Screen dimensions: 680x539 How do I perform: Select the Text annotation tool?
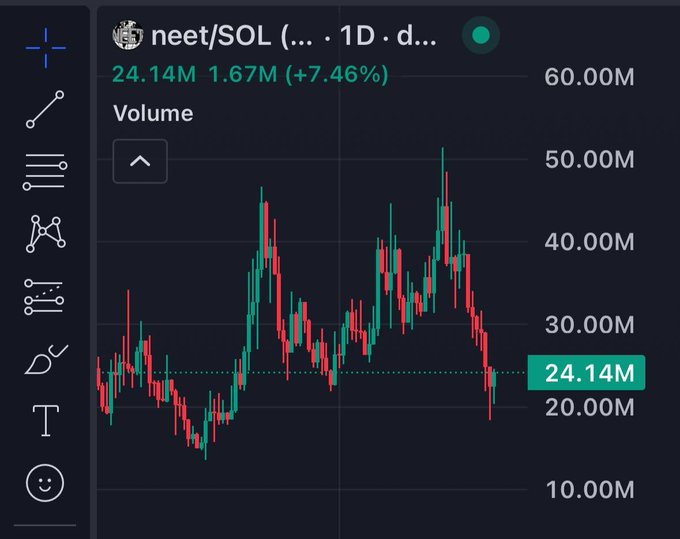46,421
